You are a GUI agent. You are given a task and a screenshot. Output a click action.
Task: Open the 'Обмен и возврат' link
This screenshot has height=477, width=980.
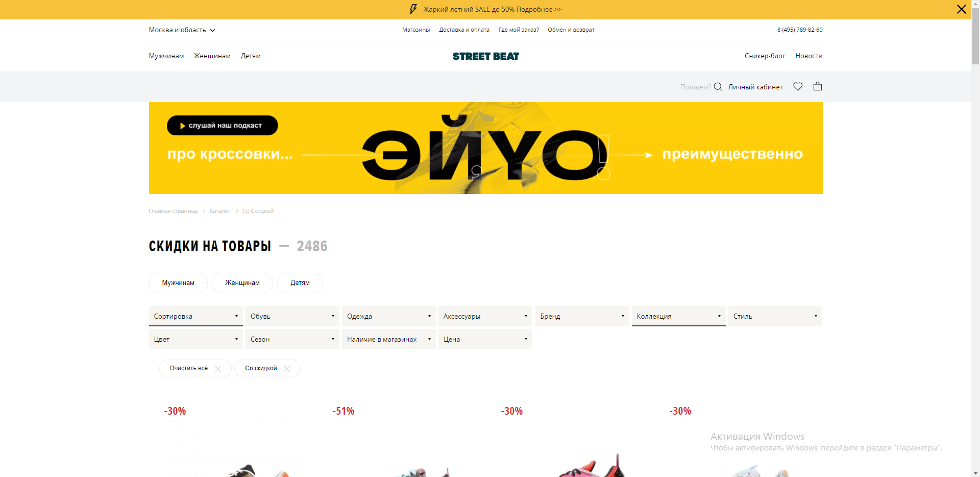pos(571,30)
